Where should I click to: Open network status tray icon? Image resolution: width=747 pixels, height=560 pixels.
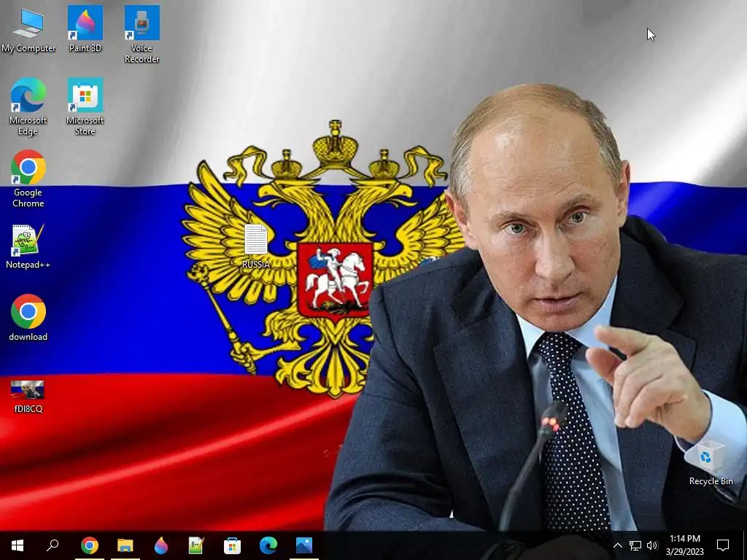tap(635, 545)
